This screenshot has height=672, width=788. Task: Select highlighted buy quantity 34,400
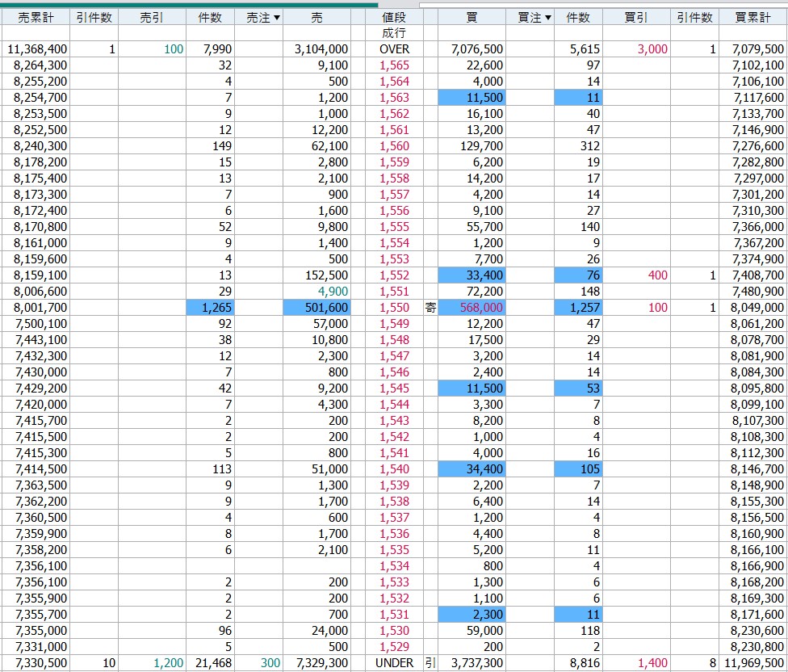[x=472, y=469]
